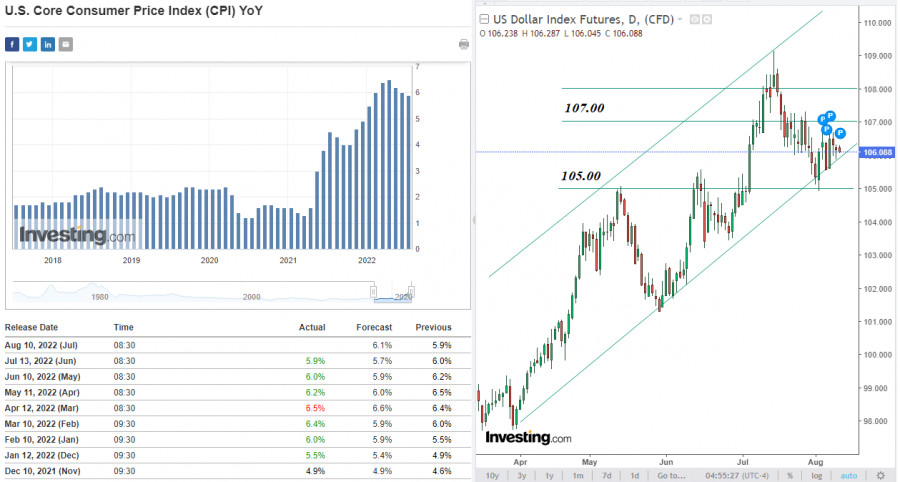Open dropdown arrow after (CFD) title

tap(680, 19)
